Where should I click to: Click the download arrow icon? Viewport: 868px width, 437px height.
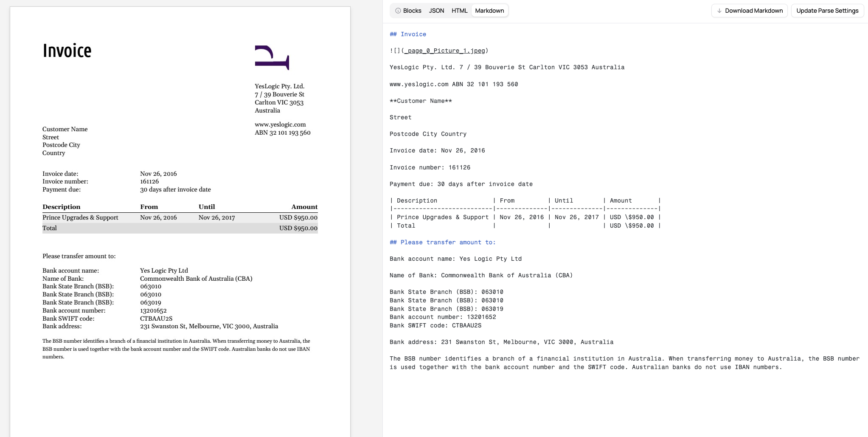click(x=719, y=11)
